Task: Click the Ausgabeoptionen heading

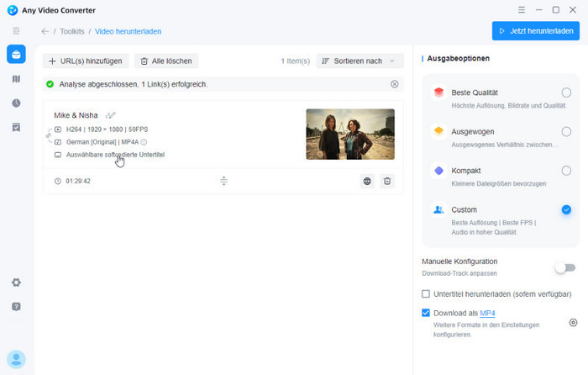Action: (x=459, y=58)
